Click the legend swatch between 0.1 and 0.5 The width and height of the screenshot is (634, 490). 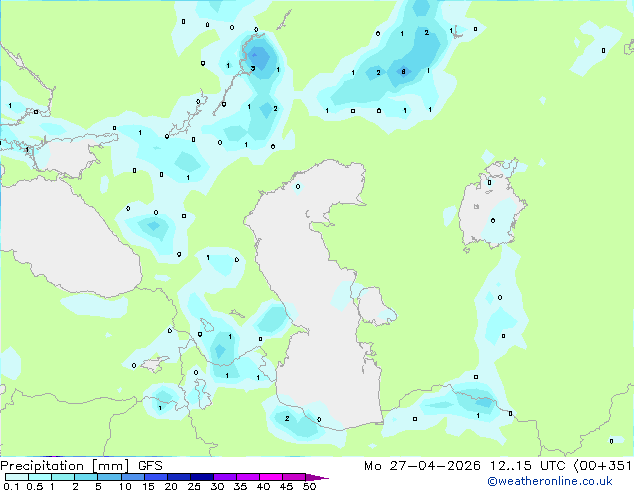(17, 477)
